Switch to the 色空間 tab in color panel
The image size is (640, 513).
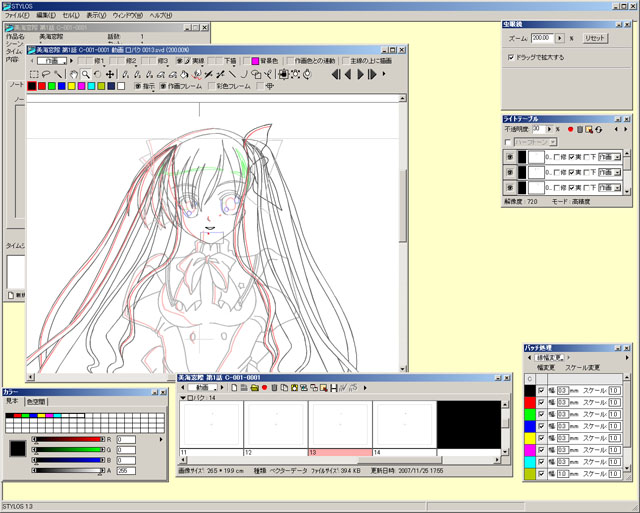36,402
